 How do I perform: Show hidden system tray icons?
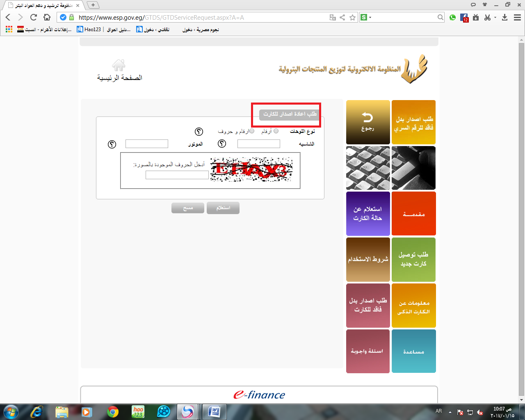click(450, 412)
